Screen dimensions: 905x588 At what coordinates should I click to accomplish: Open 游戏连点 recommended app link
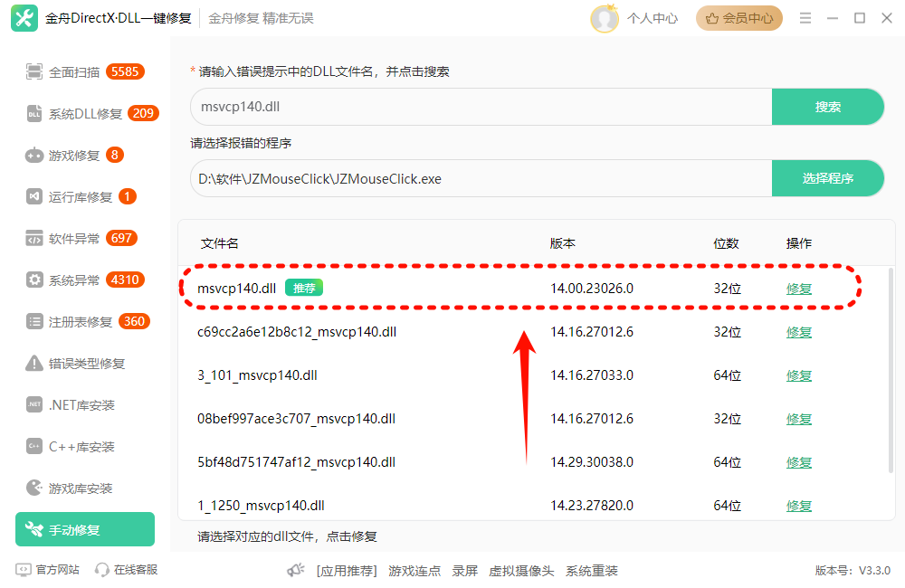pos(414,571)
